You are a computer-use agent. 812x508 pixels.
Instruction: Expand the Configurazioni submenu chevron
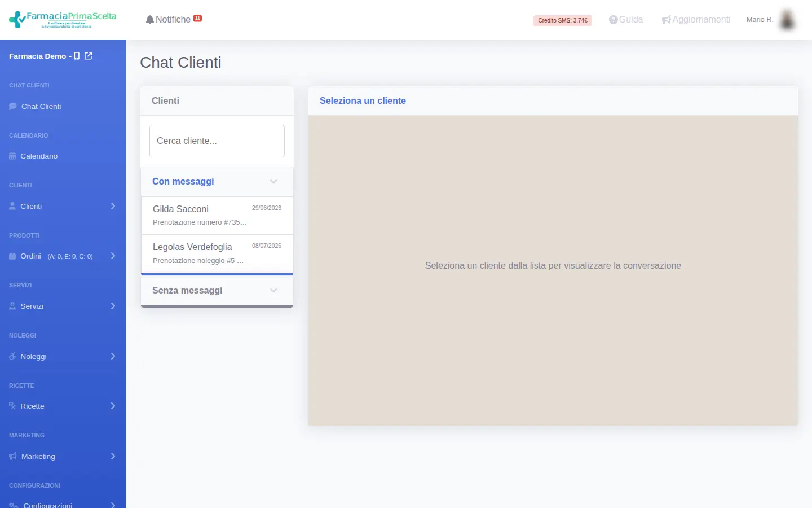pyautogui.click(x=113, y=505)
